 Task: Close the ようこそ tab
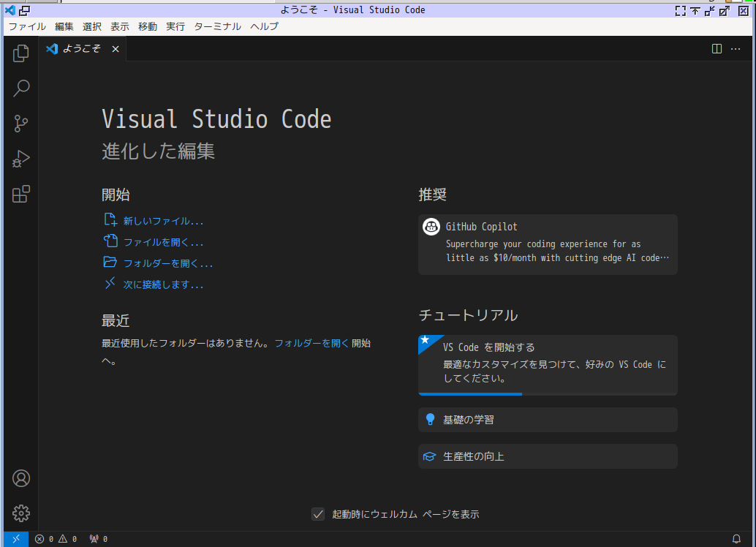coord(116,49)
